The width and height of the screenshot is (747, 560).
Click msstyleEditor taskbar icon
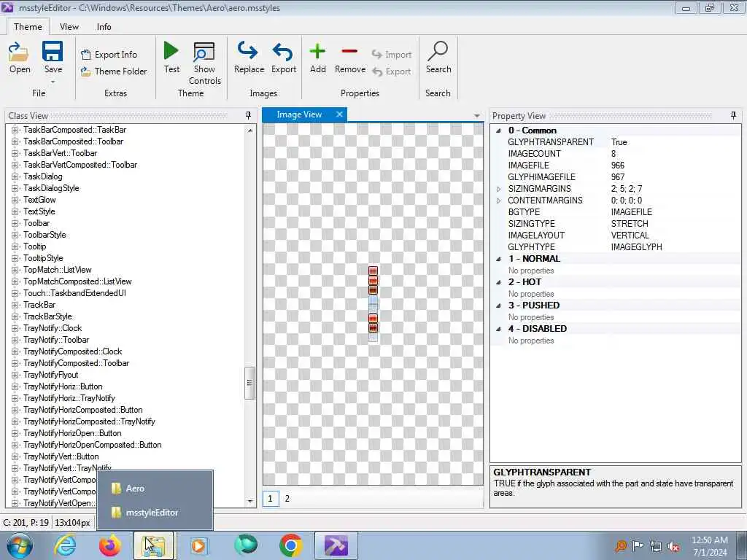pos(336,545)
